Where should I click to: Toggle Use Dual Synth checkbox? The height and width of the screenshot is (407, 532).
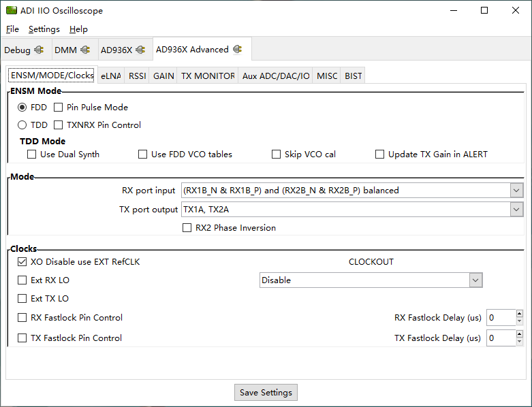point(31,154)
